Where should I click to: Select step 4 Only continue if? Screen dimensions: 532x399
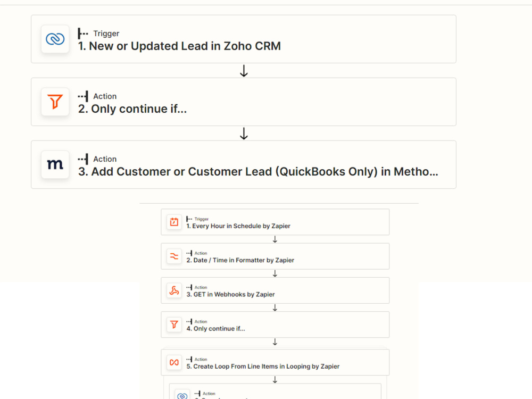(275, 325)
